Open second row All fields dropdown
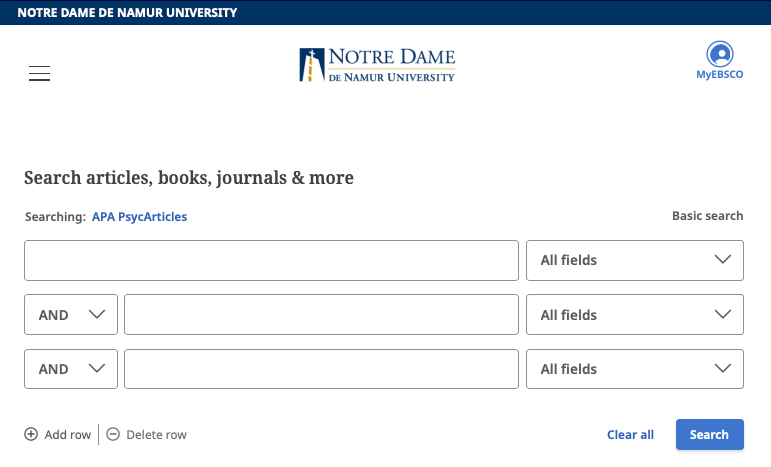Image resolution: width=771 pixels, height=467 pixels. click(634, 314)
